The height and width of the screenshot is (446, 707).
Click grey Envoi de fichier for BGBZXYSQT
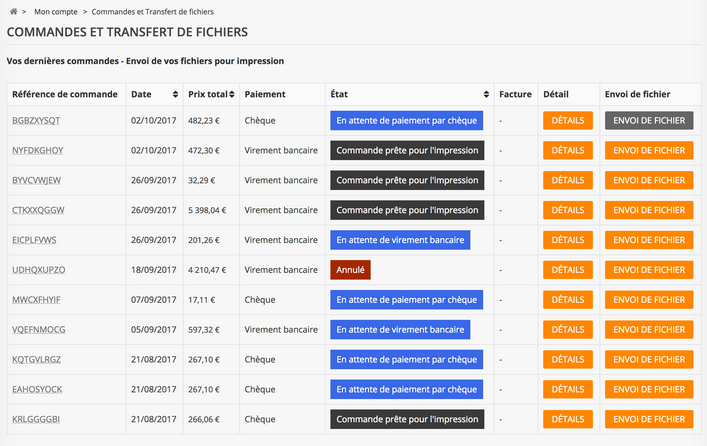649,120
